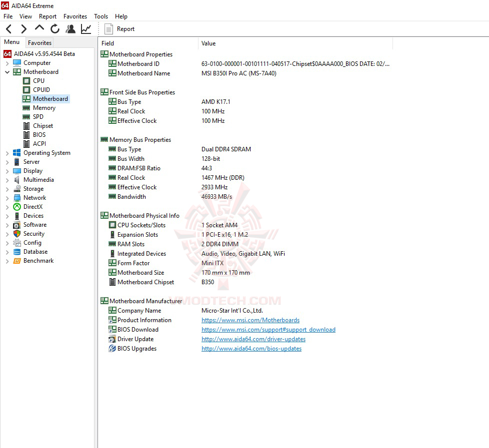Image resolution: width=489 pixels, height=448 pixels.
Task: Open the aida64.com bios-updates link
Action: point(251,349)
